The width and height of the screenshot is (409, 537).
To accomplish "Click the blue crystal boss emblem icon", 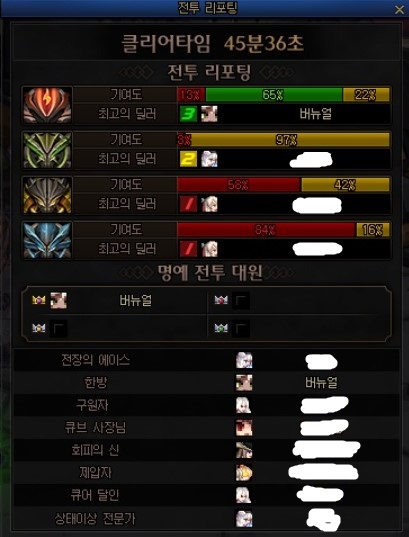I will pos(47,240).
